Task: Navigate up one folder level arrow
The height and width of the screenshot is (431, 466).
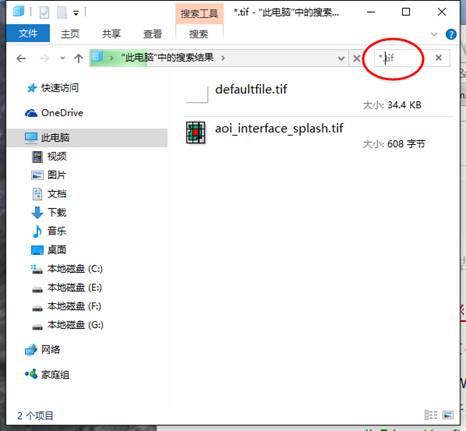Action: (79, 59)
